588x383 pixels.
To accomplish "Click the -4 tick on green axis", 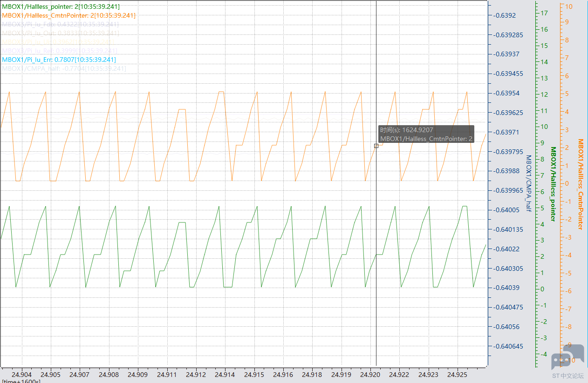I will 543,354.
